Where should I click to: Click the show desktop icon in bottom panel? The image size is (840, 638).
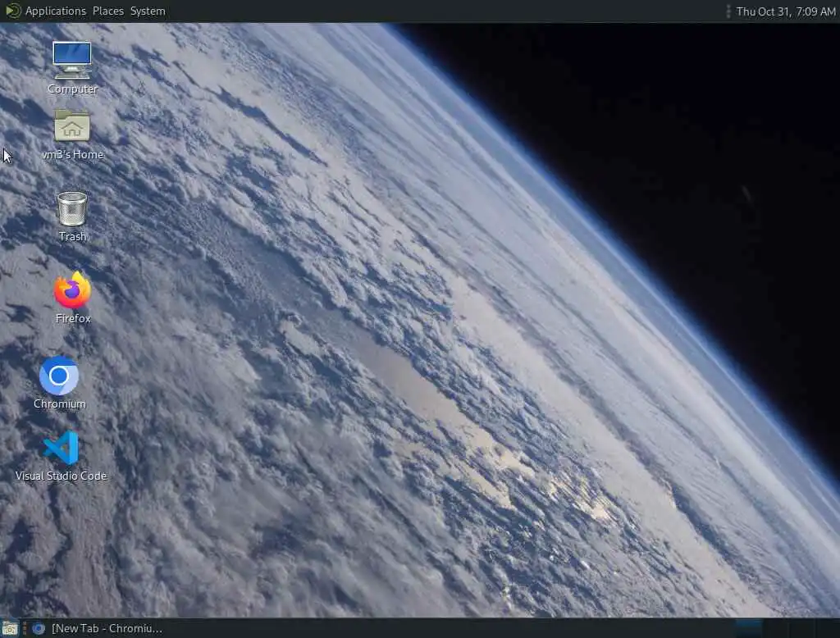pos(10,628)
